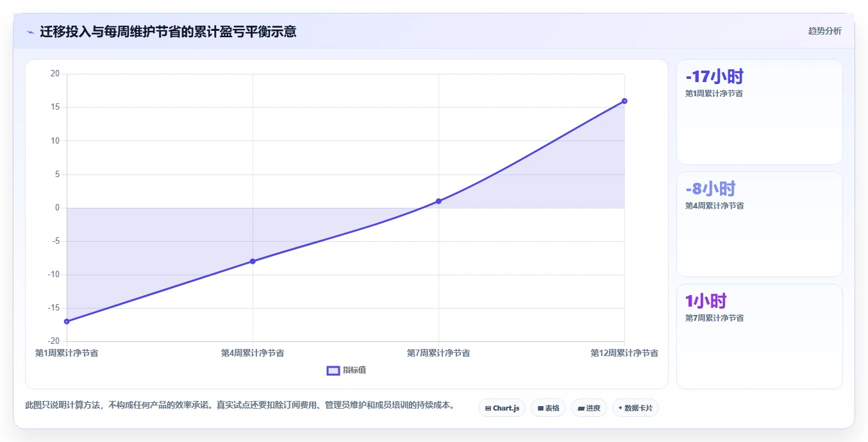868x442 pixels.
Task: Click the 第7周累计净节省 label in the card
Action: (x=714, y=318)
